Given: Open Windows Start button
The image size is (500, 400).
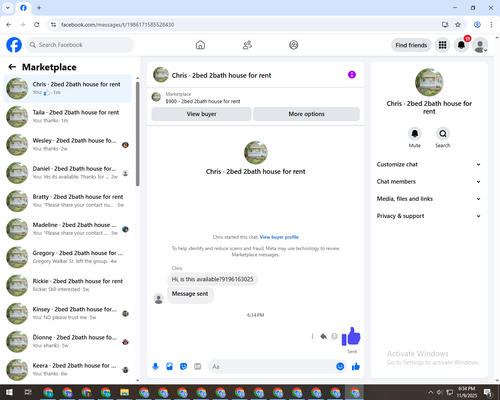Looking at the screenshot, I should click(9, 392).
